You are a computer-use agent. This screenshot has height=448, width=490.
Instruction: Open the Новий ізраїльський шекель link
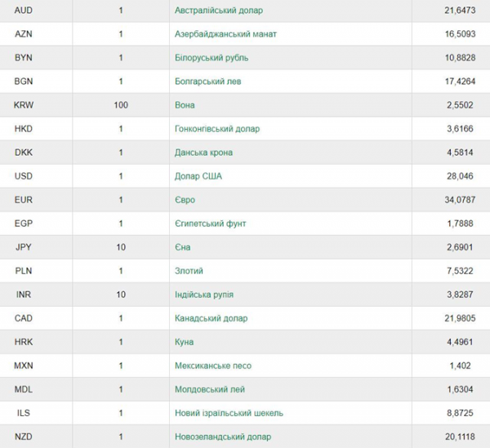coord(229,413)
